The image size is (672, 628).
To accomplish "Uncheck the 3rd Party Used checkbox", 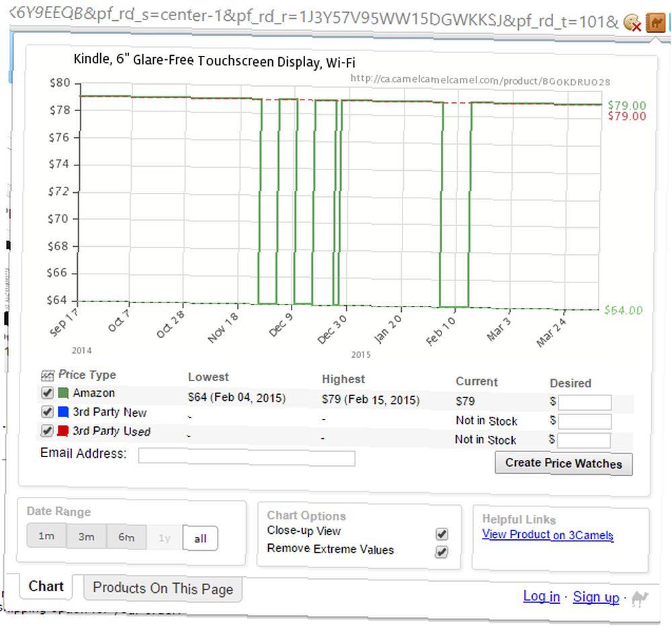I will (47, 430).
